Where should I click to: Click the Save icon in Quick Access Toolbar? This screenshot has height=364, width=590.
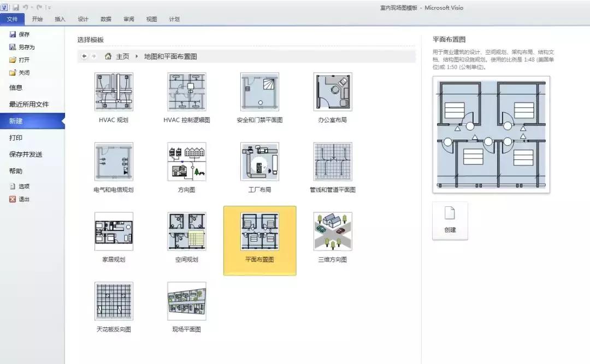tap(16, 7)
